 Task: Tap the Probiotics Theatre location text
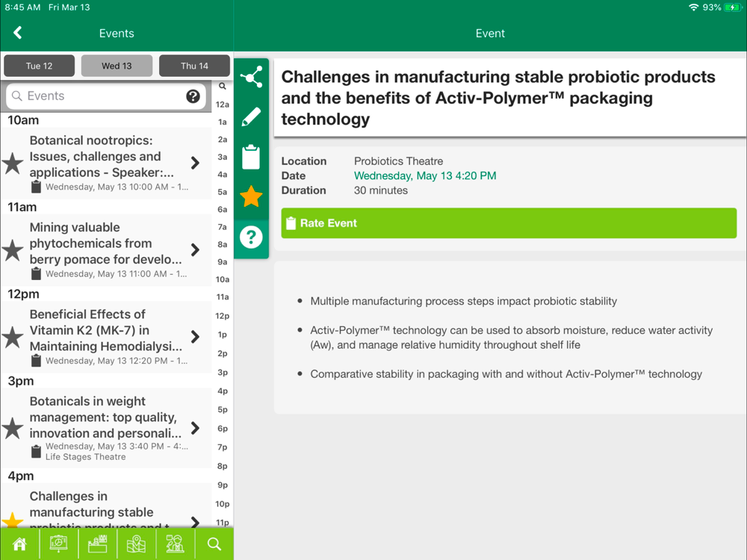point(398,161)
